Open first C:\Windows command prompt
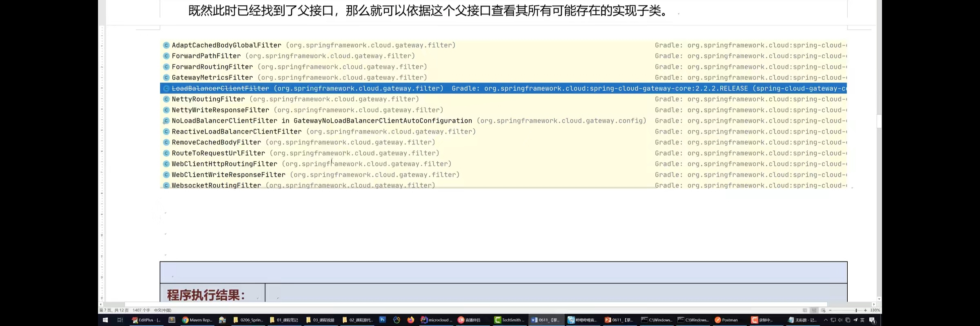Image resolution: width=980 pixels, height=326 pixels. click(x=657, y=320)
